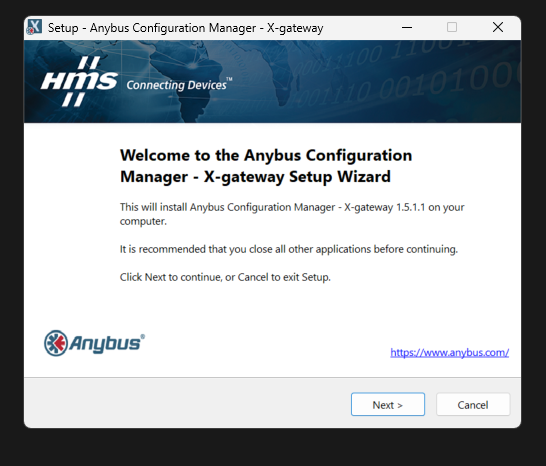
Task: Click the Welcome heading text
Action: coord(266,166)
